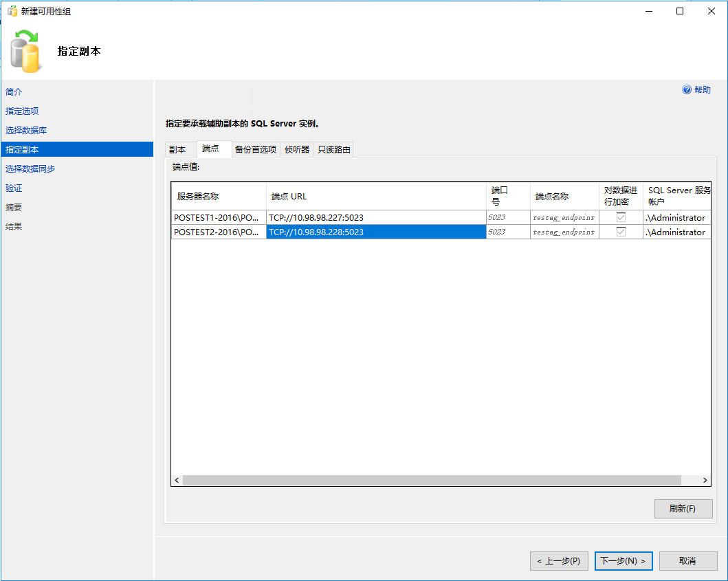Viewport: 728px width, 581px height.
Task: Go to the 指定选项 step
Action: click(x=22, y=111)
